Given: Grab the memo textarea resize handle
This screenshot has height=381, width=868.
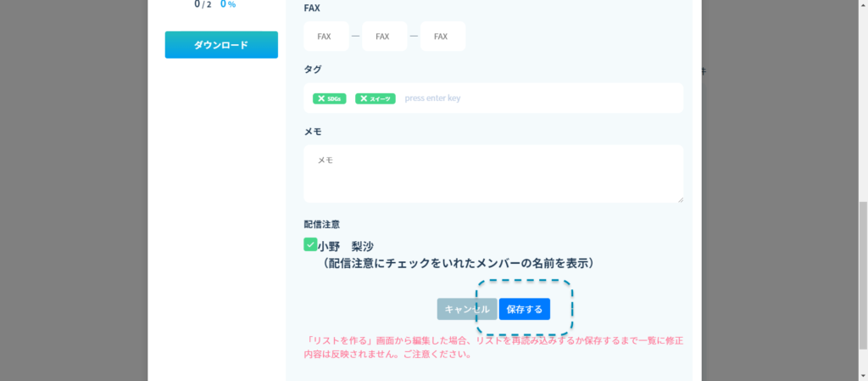Looking at the screenshot, I should 679,199.
